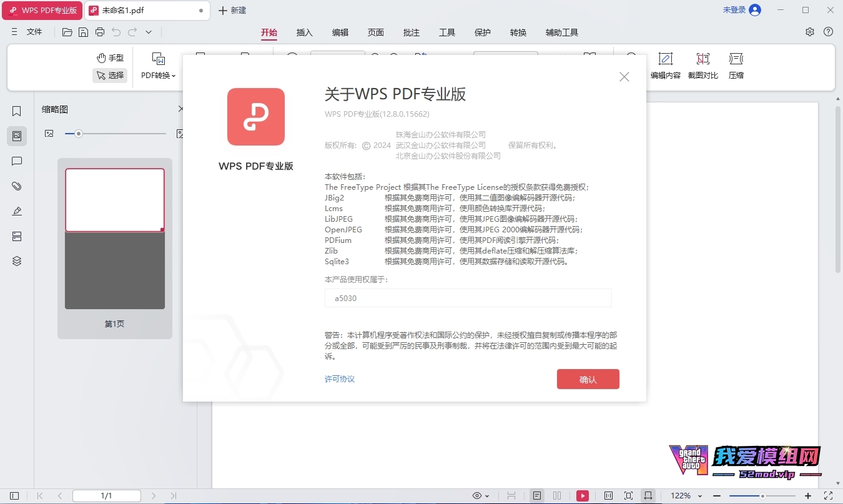
Task: Open the 页面 ribbon tab
Action: (376, 32)
